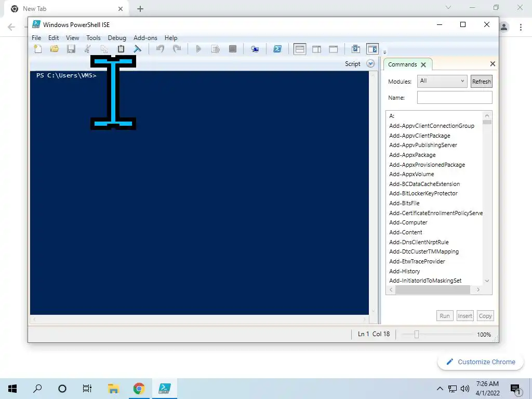Undo the last action in toolbar

tap(160, 49)
